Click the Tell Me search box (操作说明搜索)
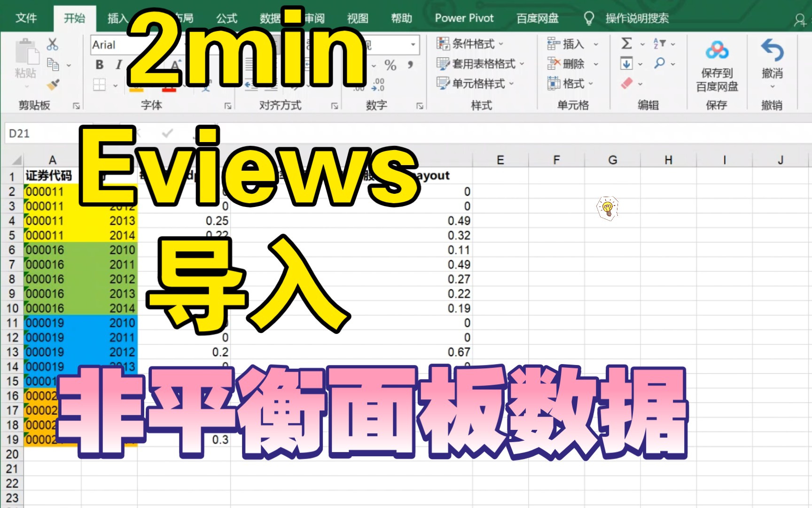The width and height of the screenshot is (812, 508). coord(637,18)
